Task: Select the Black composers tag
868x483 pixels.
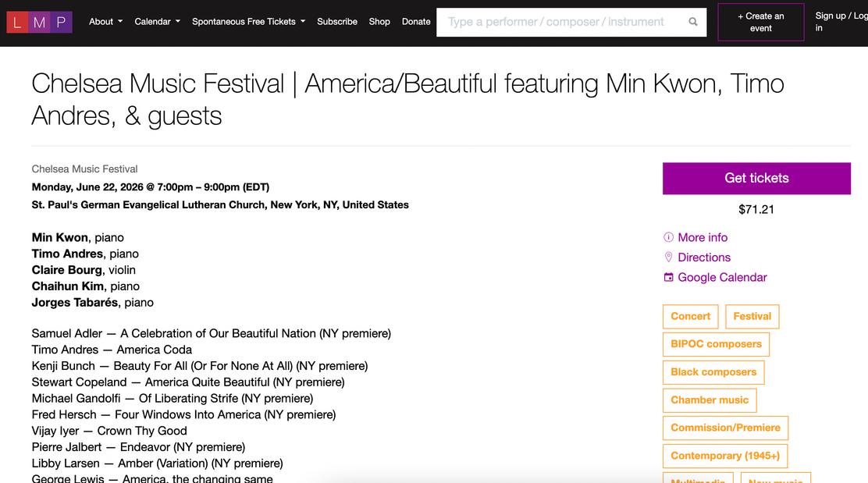Action: [x=713, y=372]
